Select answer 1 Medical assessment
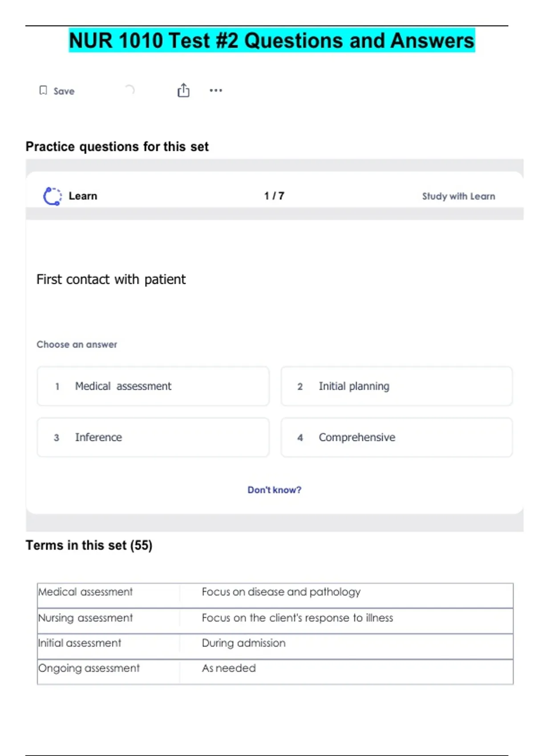 tap(153, 386)
